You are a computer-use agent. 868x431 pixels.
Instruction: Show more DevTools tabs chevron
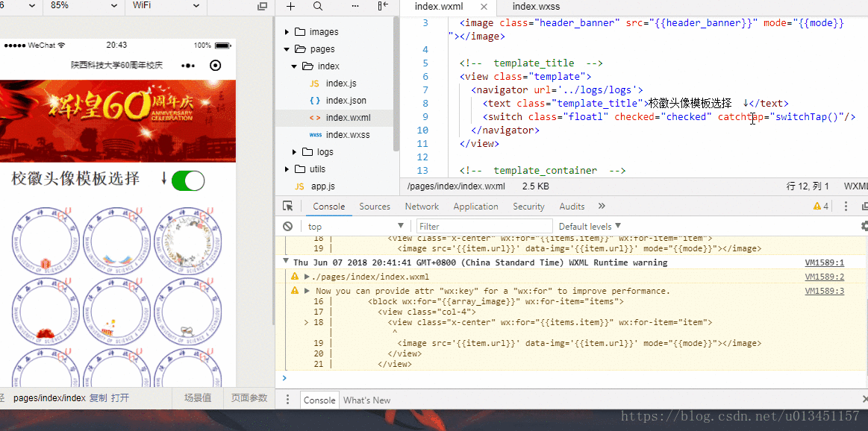[602, 206]
